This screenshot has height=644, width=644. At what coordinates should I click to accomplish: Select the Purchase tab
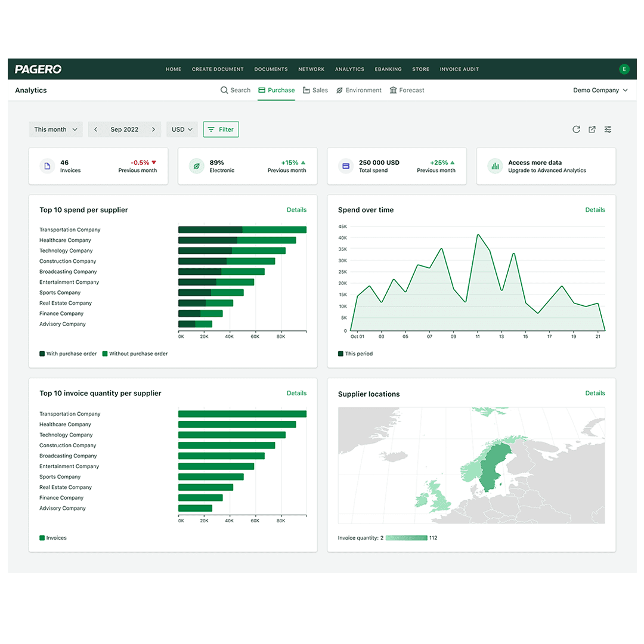[x=277, y=91]
